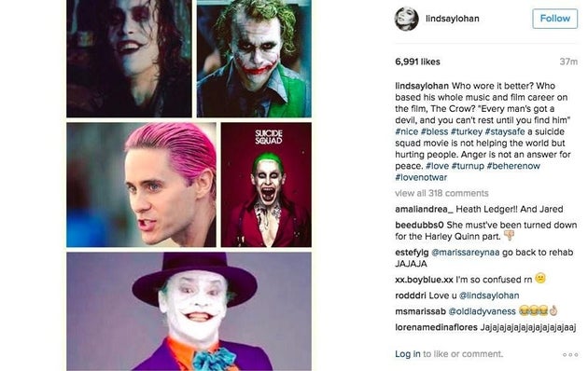Open the @marissareynaa mention
The height and width of the screenshot is (371, 588).
click(466, 253)
